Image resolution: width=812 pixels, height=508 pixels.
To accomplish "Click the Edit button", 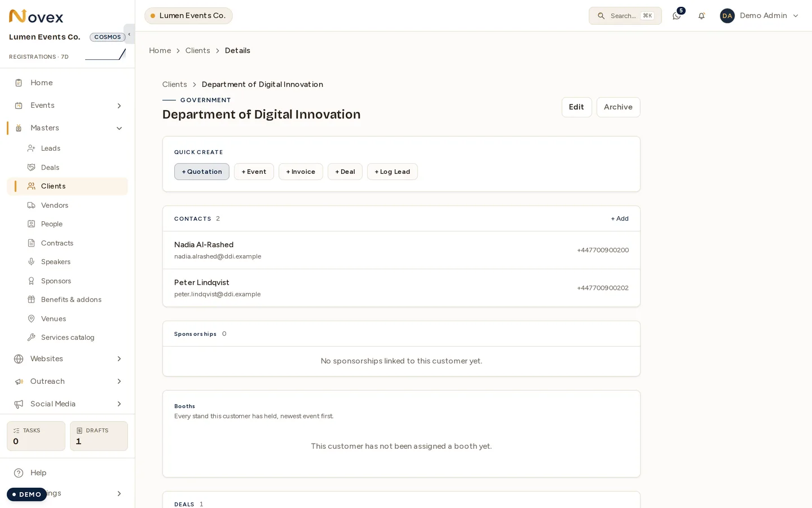I will (576, 107).
